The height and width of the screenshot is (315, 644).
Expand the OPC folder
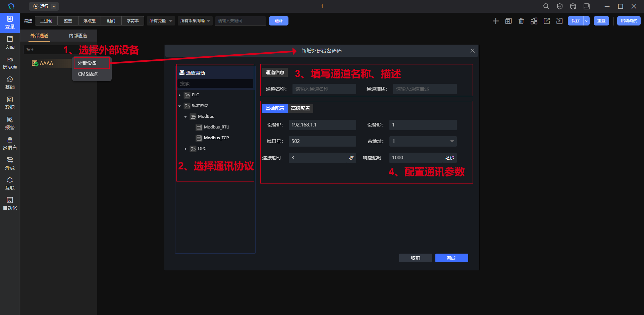click(x=185, y=149)
